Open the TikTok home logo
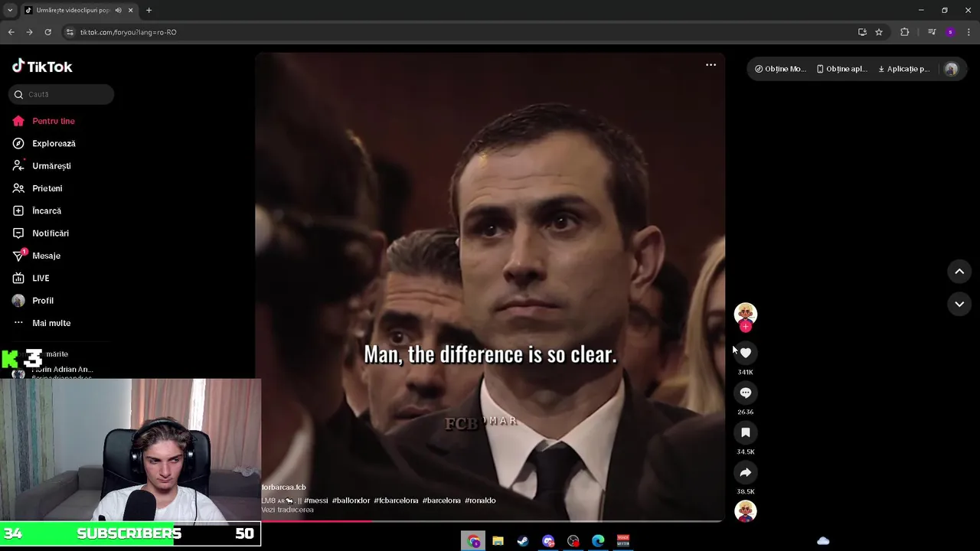The image size is (980, 551). tap(42, 67)
